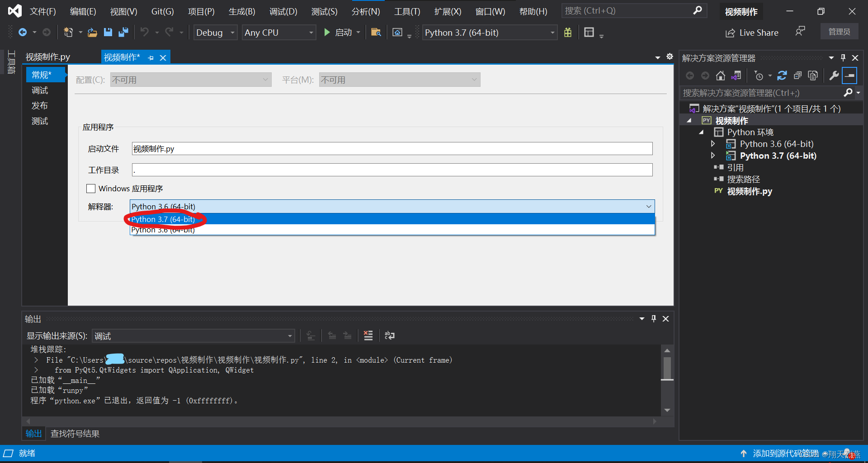This screenshot has height=463, width=868.
Task: Click 添加到源代码管理 in the status bar
Action: [x=785, y=454]
